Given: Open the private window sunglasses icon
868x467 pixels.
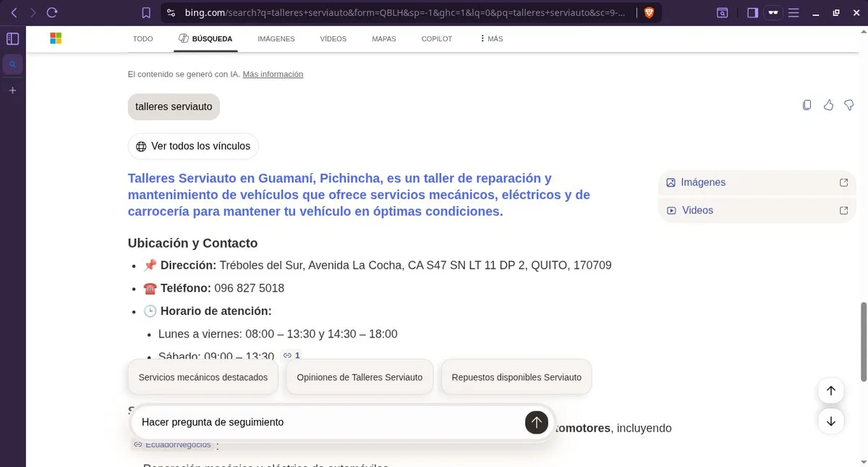Looking at the screenshot, I should tap(773, 12).
